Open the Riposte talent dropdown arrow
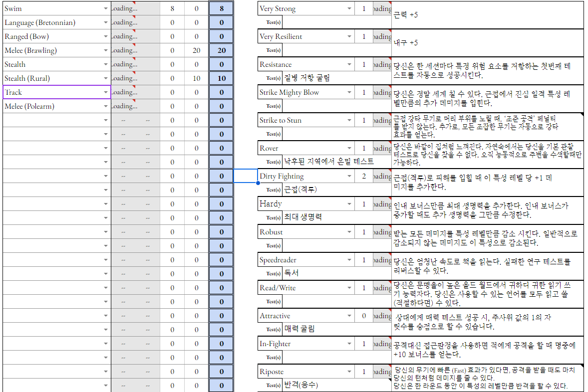 click(x=349, y=372)
